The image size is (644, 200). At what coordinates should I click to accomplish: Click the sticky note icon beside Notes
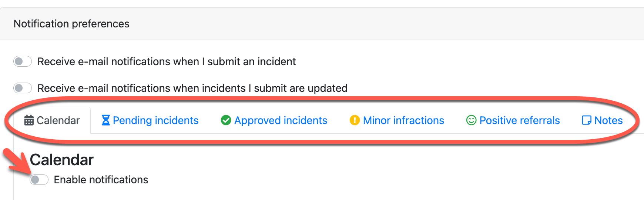(587, 120)
